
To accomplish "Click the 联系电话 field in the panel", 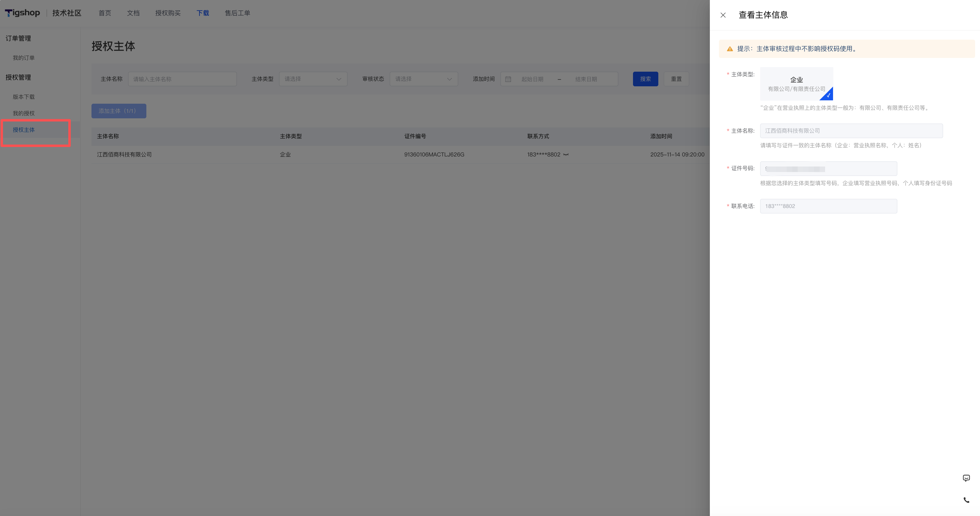I will (x=828, y=206).
